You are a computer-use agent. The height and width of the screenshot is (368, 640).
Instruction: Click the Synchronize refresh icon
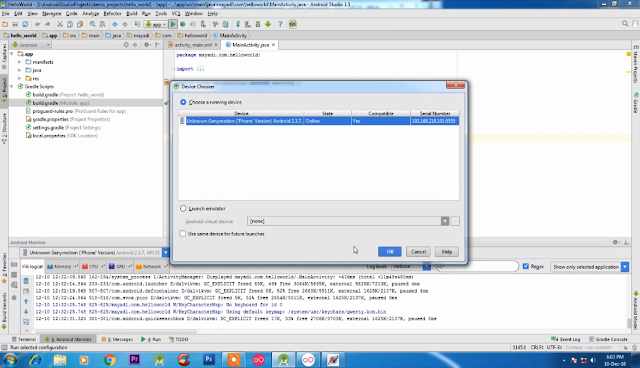pyautogui.click(x=25, y=24)
